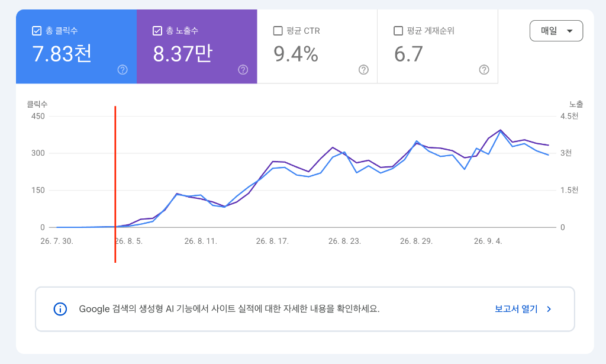Uncheck the 총 노출수 checkbox
Screen dimensions: 606x364
tap(157, 31)
